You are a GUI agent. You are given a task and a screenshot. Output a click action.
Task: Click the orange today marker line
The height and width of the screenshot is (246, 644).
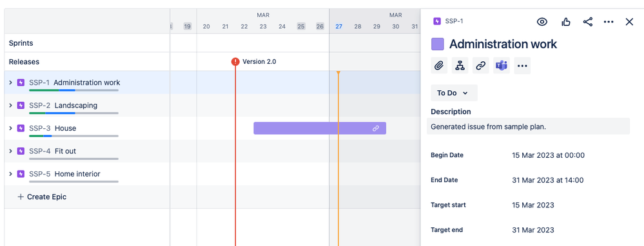point(338,159)
